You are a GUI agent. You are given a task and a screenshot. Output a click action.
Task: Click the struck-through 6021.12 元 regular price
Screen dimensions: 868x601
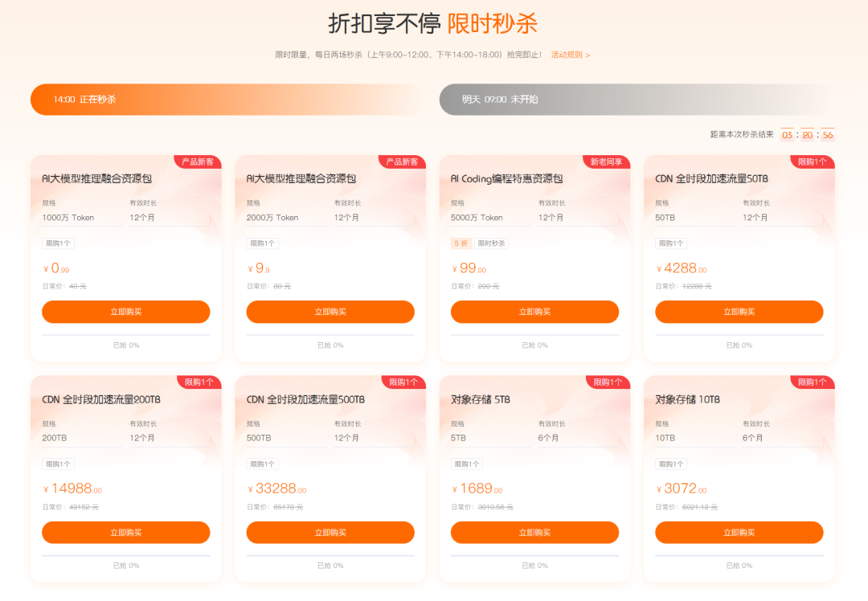[x=700, y=507]
